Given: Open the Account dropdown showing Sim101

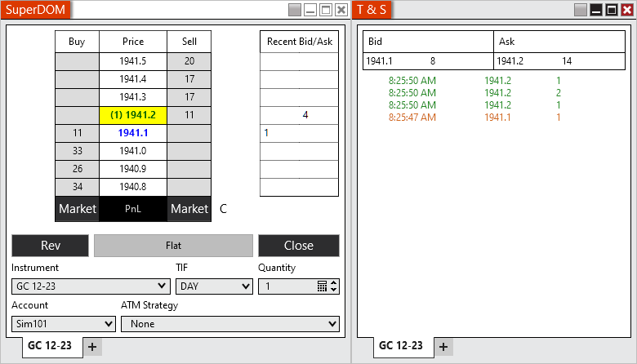Looking at the screenshot, I should 63,324.
